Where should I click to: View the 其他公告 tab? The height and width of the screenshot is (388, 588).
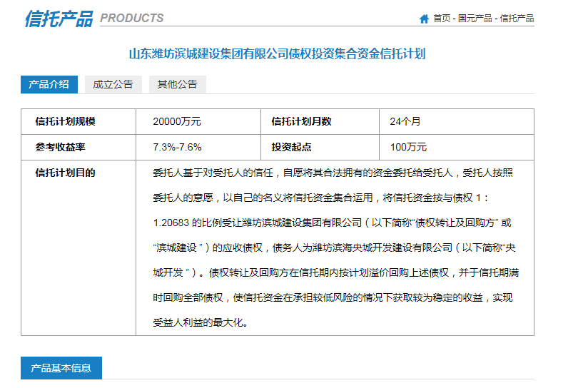(177, 84)
